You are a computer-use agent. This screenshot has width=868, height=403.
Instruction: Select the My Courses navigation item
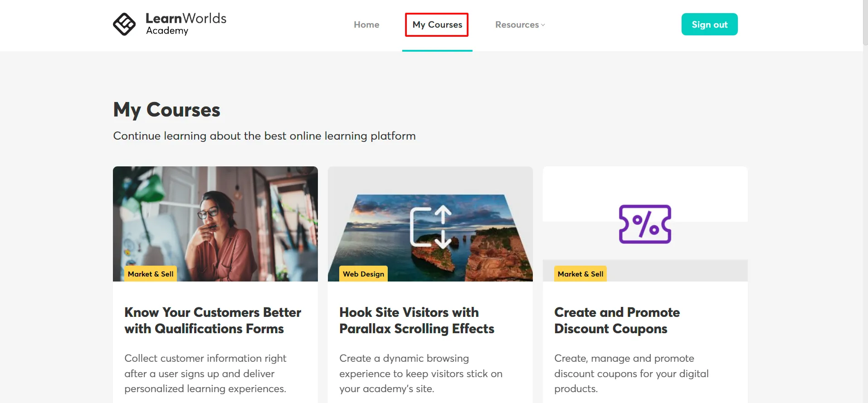point(436,24)
